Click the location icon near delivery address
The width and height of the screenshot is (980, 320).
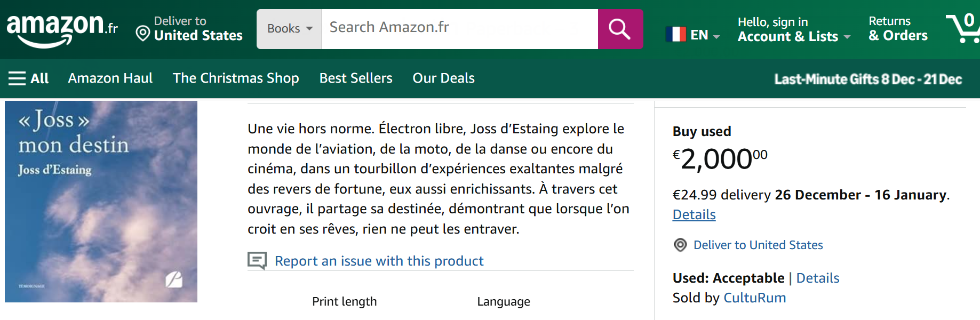680,245
